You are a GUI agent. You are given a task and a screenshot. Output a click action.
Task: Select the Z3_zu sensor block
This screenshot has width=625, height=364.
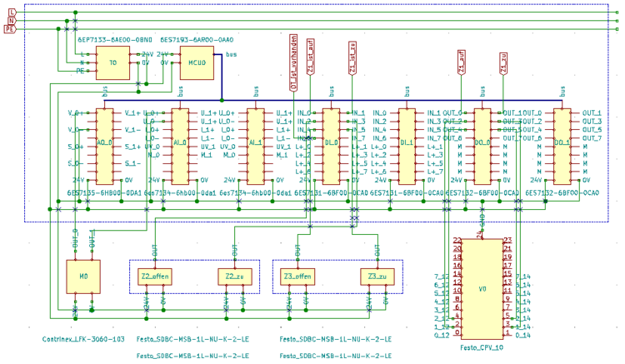376,277
